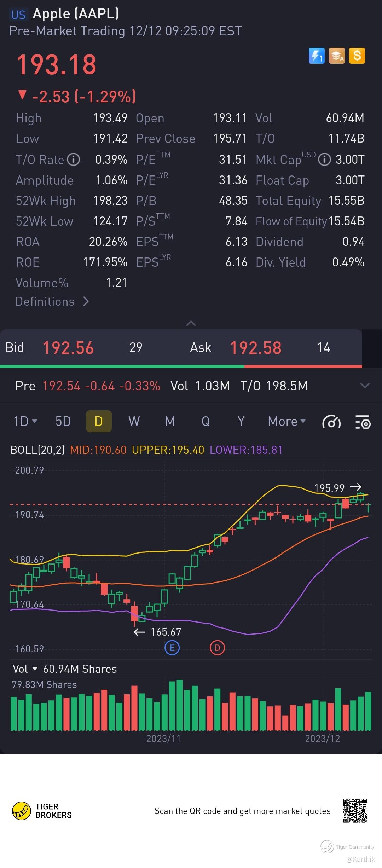This screenshot has width=382, height=868.
Task: Tap the 60.94M Shares volume label
Action: point(80,669)
